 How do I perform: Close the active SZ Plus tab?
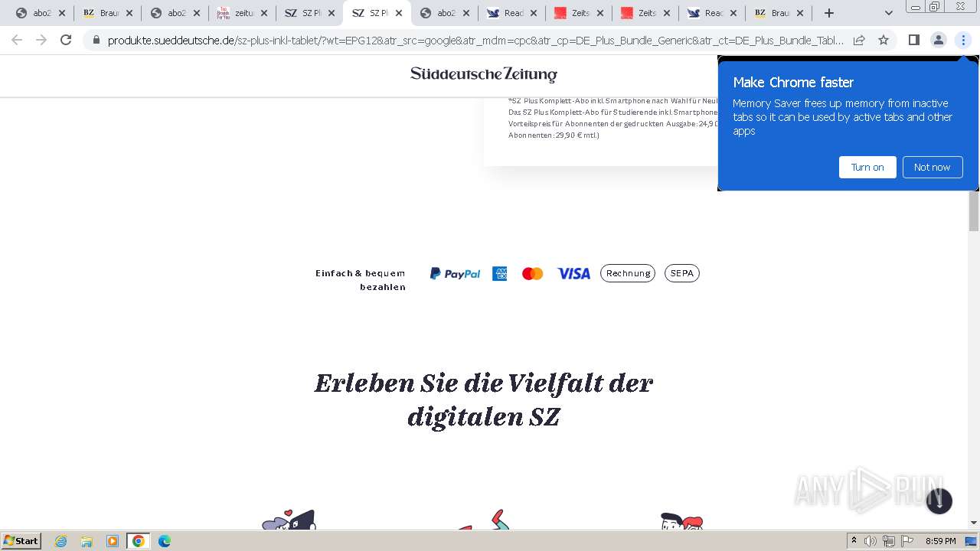399,13
